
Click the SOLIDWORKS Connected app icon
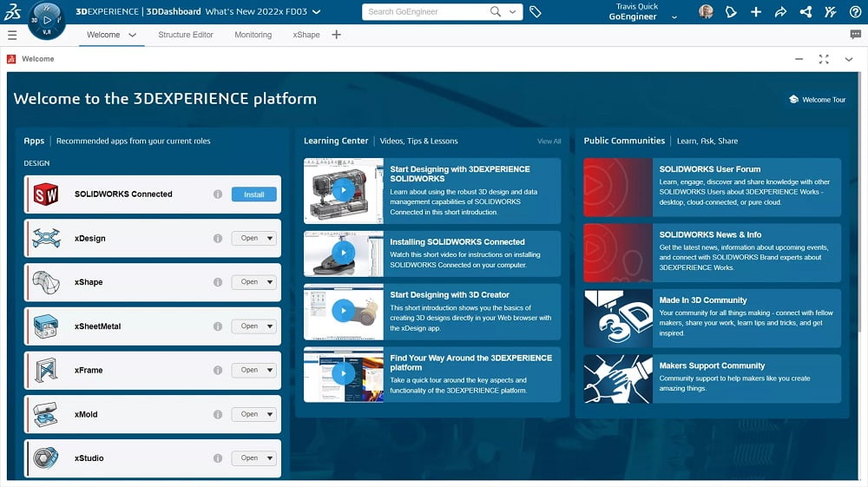click(x=46, y=194)
